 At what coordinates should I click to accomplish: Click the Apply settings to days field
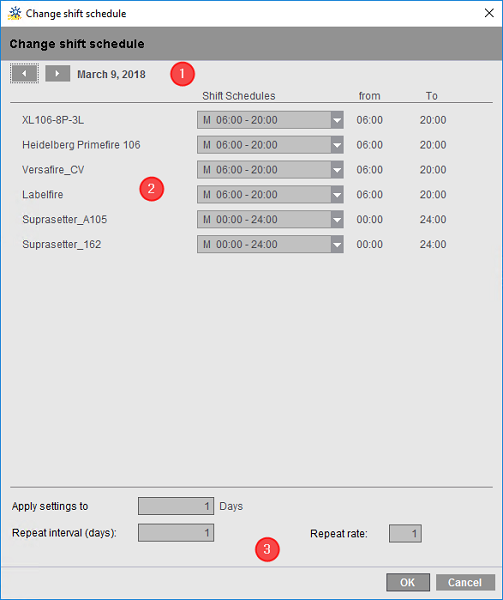176,506
